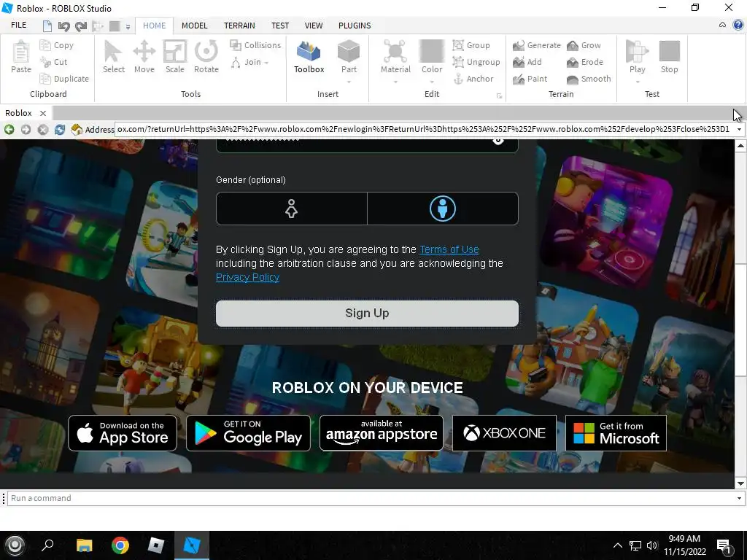Activate the Move tool
The height and width of the screenshot is (560, 747).
pos(144,57)
